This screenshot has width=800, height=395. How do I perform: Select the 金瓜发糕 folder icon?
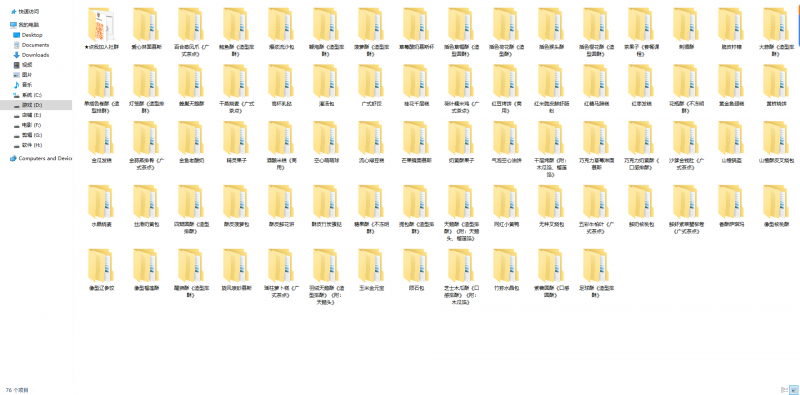101,138
